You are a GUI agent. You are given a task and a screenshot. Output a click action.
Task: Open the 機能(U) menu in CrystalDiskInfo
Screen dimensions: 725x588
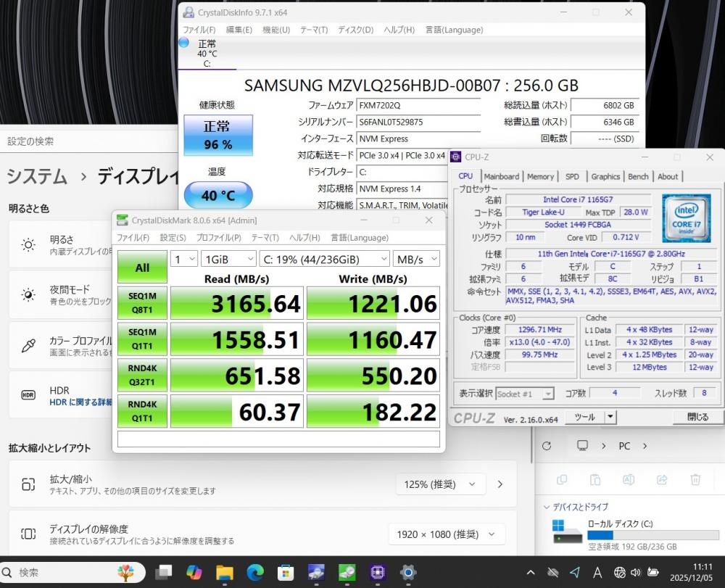point(275,30)
